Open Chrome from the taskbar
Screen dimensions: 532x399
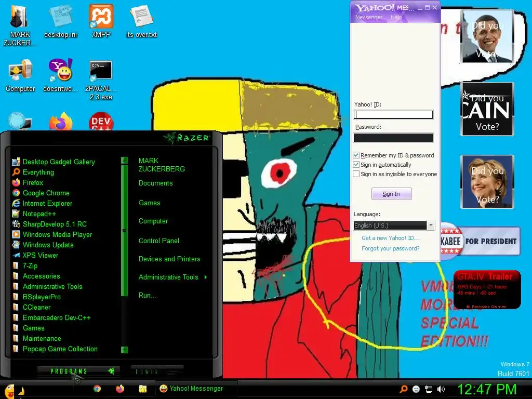click(x=97, y=389)
